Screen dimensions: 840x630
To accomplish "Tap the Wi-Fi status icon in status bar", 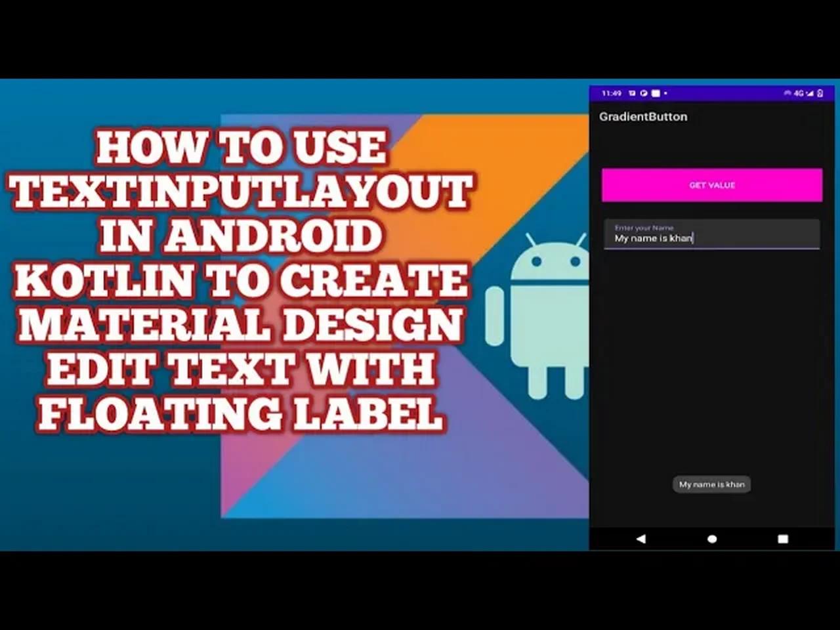I will (787, 93).
